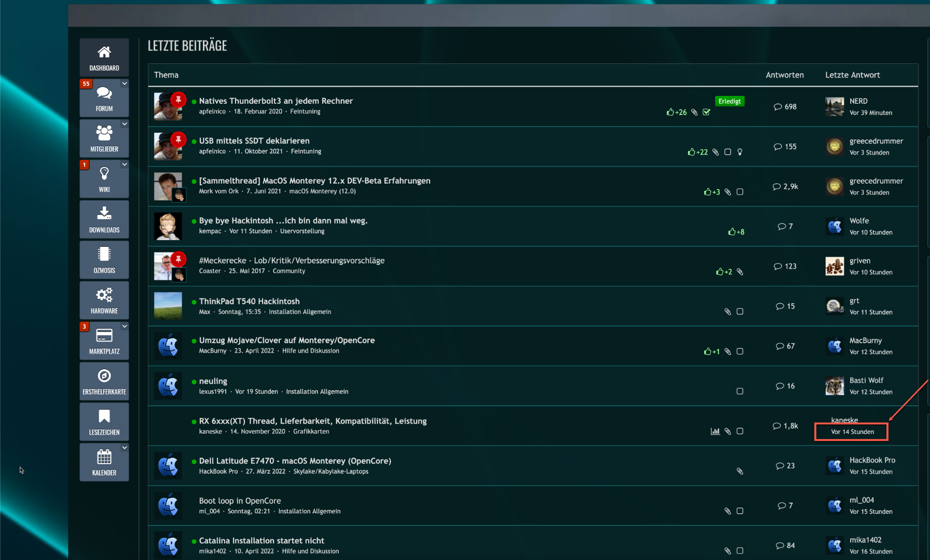
Task: Expand the Kalender menu chevron
Action: 125,447
